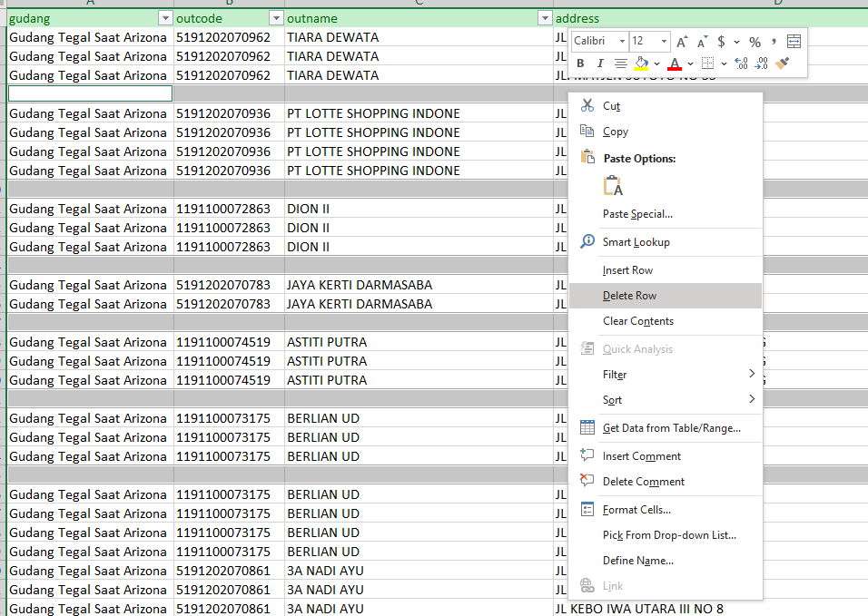Choose Insert Comment
868x616 pixels.
(666, 456)
